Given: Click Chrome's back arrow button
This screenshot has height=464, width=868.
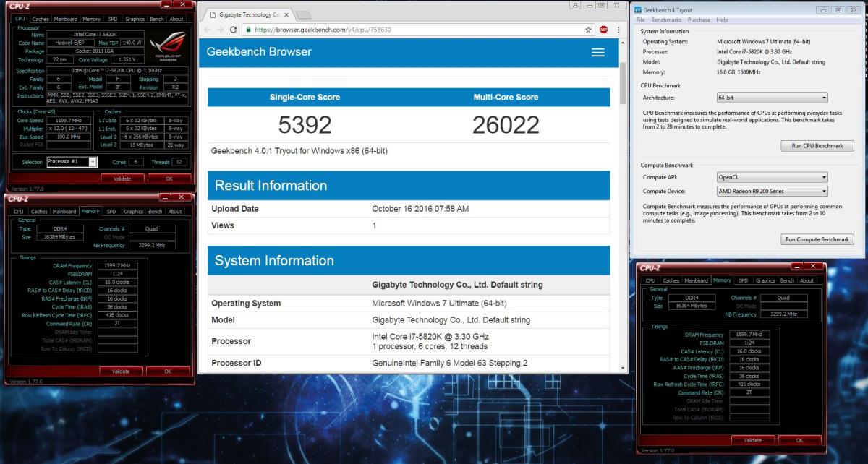Looking at the screenshot, I should coord(207,30).
